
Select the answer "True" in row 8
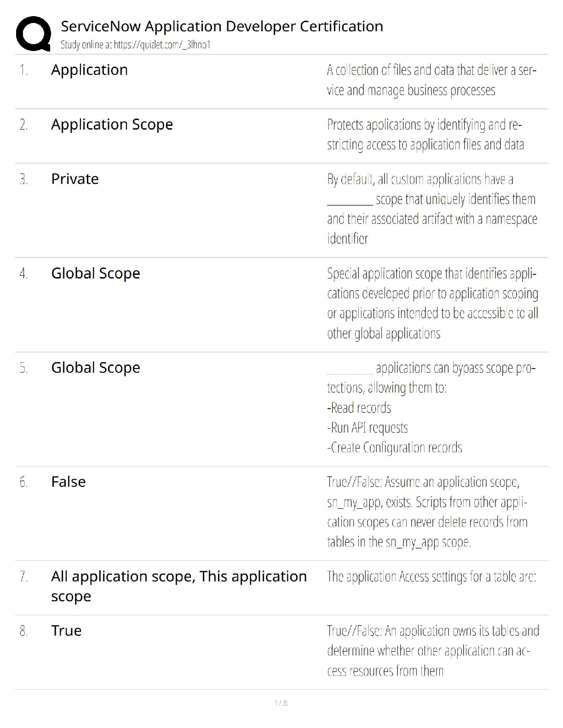(66, 631)
